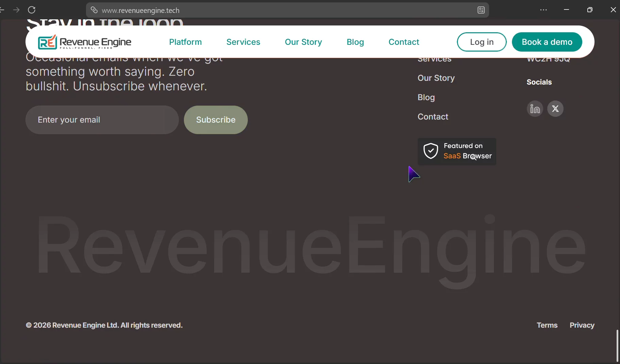Open the browser three-dot menu
620x364 pixels.
coord(544,10)
